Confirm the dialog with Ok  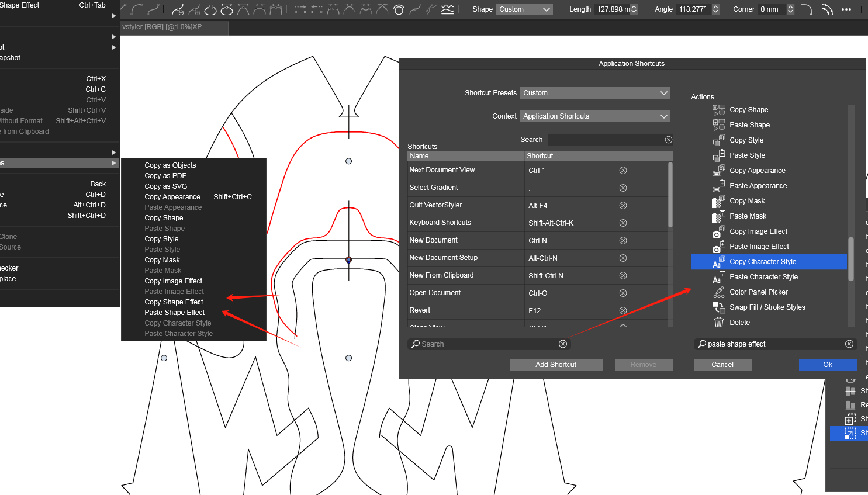(828, 365)
